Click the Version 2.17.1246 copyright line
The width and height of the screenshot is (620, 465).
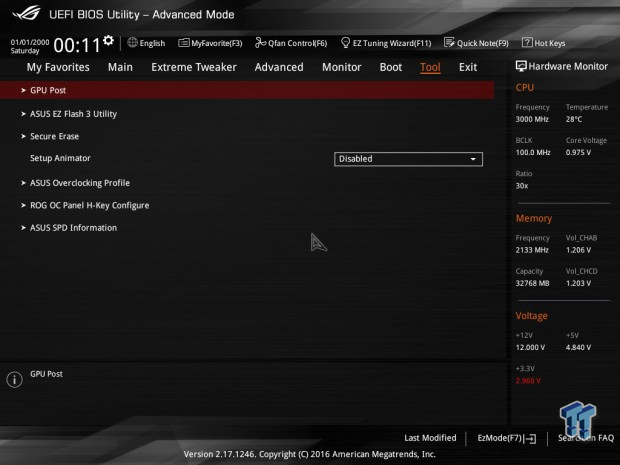click(310, 454)
